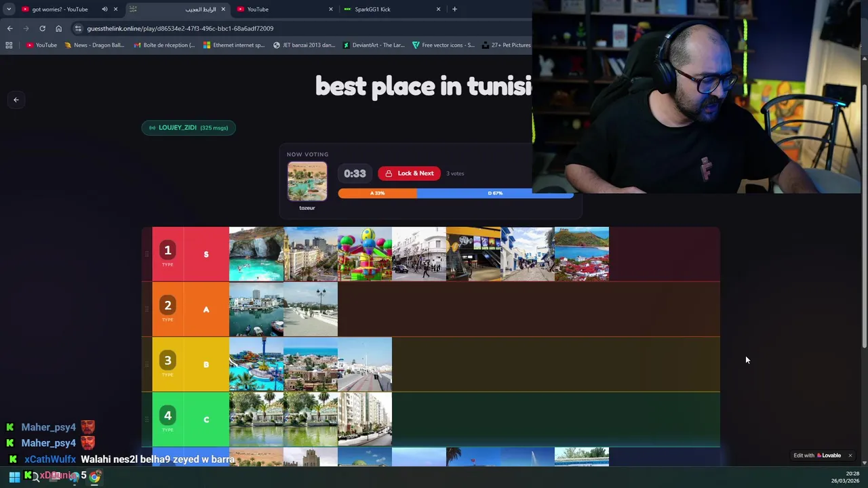Open the 'JET banzai 2013' bookmark

coord(304,45)
